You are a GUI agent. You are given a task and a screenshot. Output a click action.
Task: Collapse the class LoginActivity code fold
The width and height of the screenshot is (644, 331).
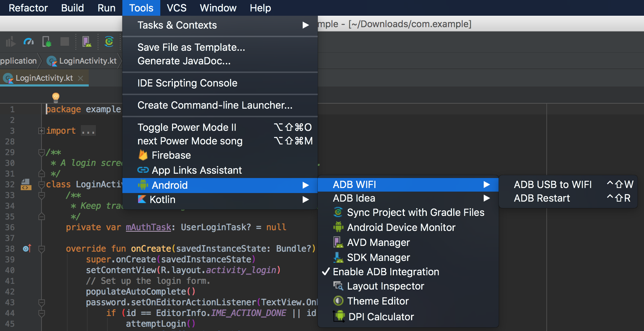42,185
